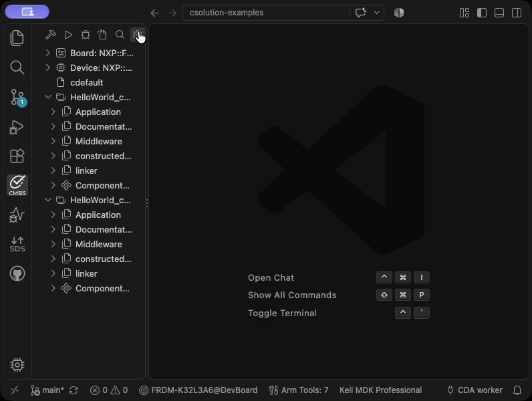Open the Search view in activity bar

(17, 68)
